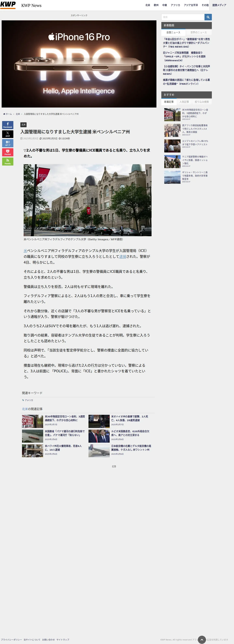Viewport: 234px width, 644px height.
Task: Open the その他 menu item
Action: 205,5
